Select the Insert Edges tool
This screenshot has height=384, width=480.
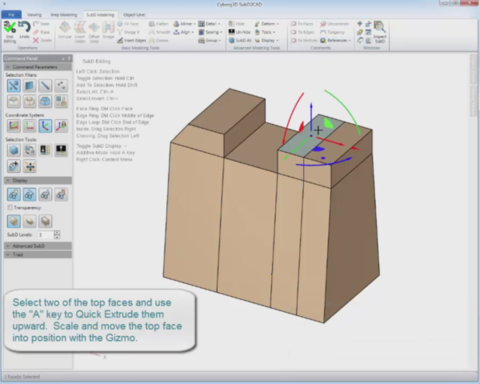[132, 40]
